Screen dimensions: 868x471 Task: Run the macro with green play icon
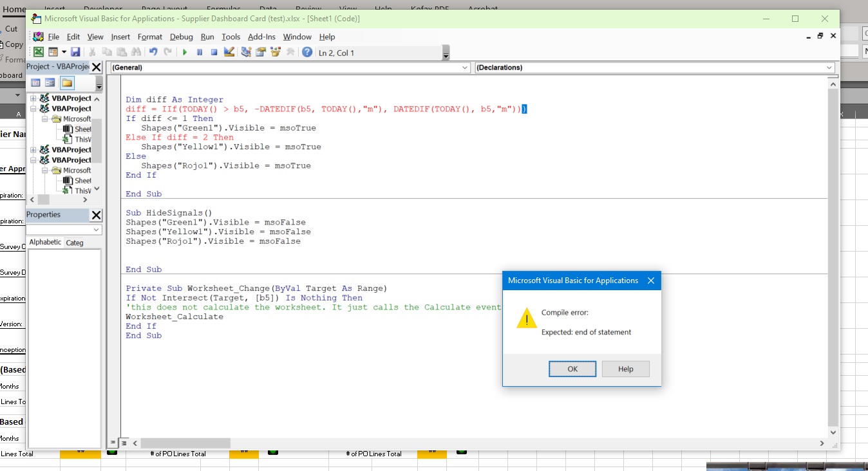185,52
